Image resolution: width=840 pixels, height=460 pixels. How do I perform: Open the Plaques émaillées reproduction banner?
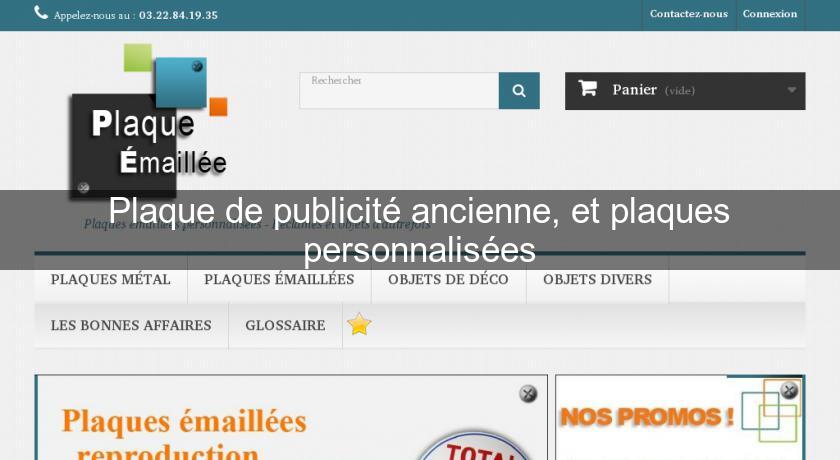coord(291,418)
